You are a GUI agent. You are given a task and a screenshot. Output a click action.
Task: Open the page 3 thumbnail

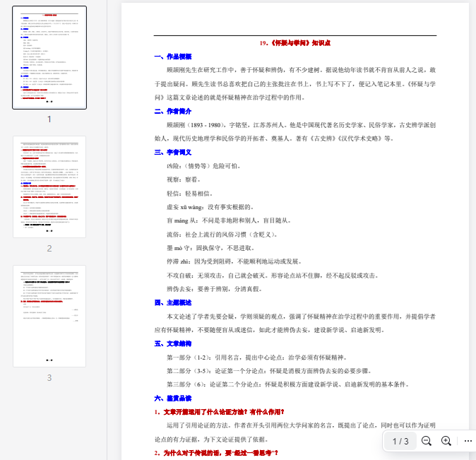49,316
